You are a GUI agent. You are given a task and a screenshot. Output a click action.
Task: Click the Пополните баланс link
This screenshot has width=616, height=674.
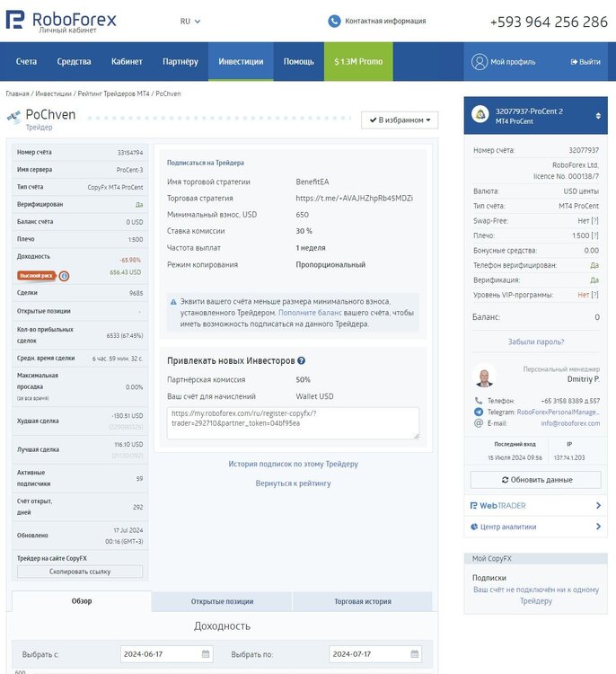tap(310, 313)
